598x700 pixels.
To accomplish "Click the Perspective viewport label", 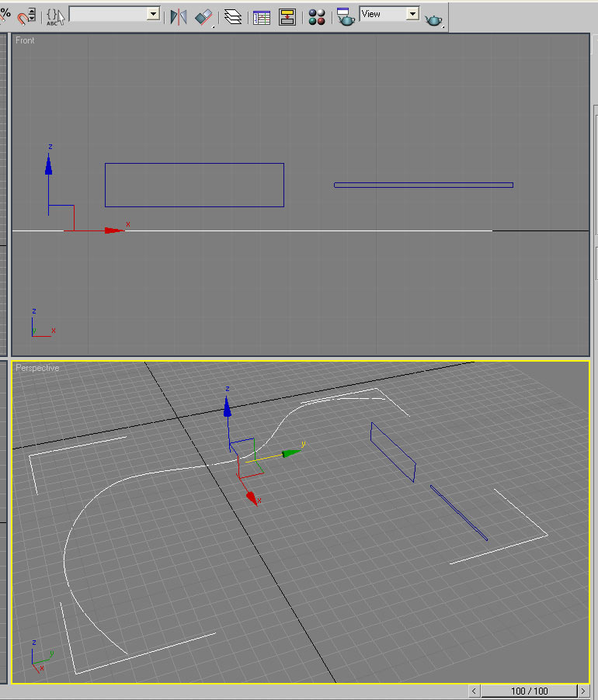I will [37, 368].
